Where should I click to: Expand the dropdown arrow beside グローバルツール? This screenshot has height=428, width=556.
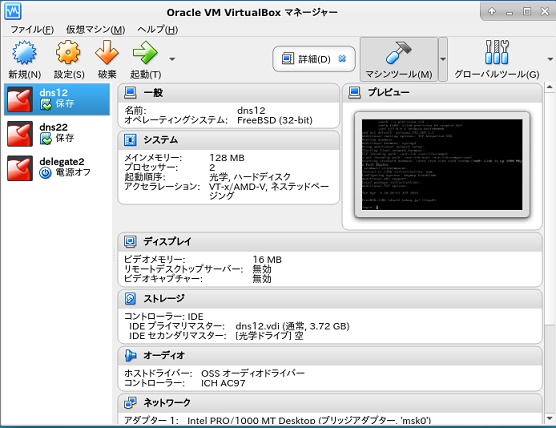(x=550, y=59)
